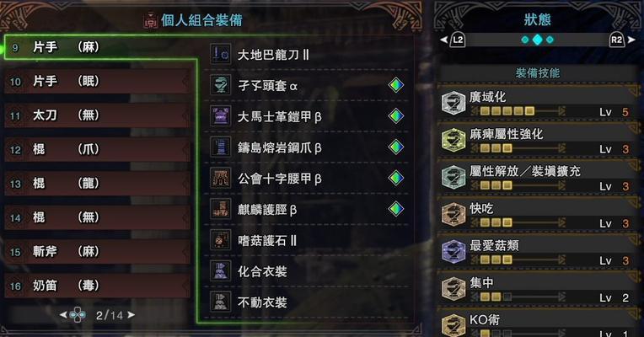
Task: Go to previous loadout page arrow
Action: pyautogui.click(x=63, y=315)
